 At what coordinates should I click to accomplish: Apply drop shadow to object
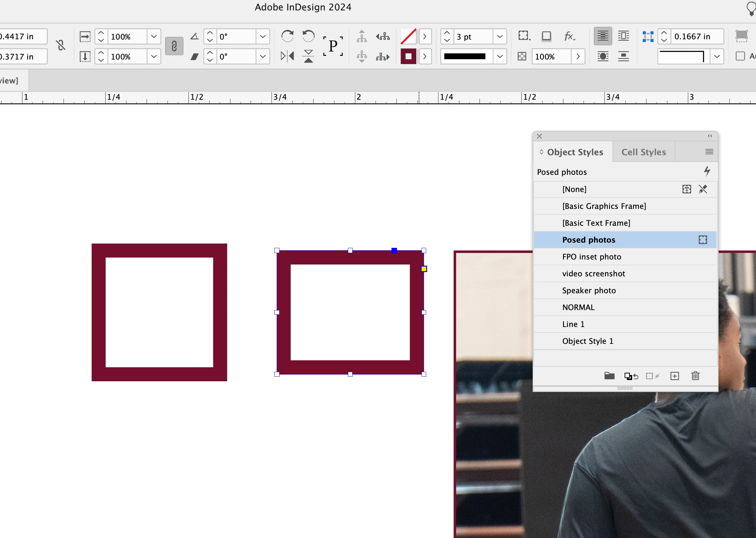coord(546,36)
